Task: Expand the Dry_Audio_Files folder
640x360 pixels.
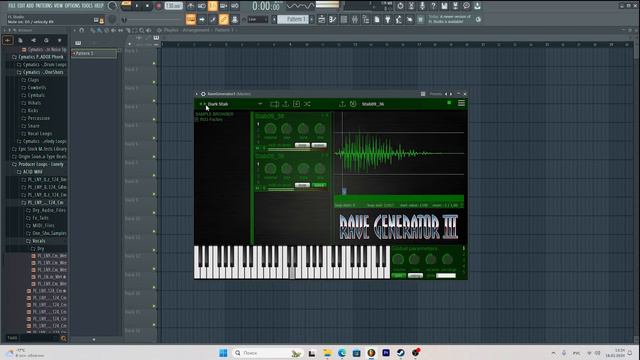Action: [46, 211]
